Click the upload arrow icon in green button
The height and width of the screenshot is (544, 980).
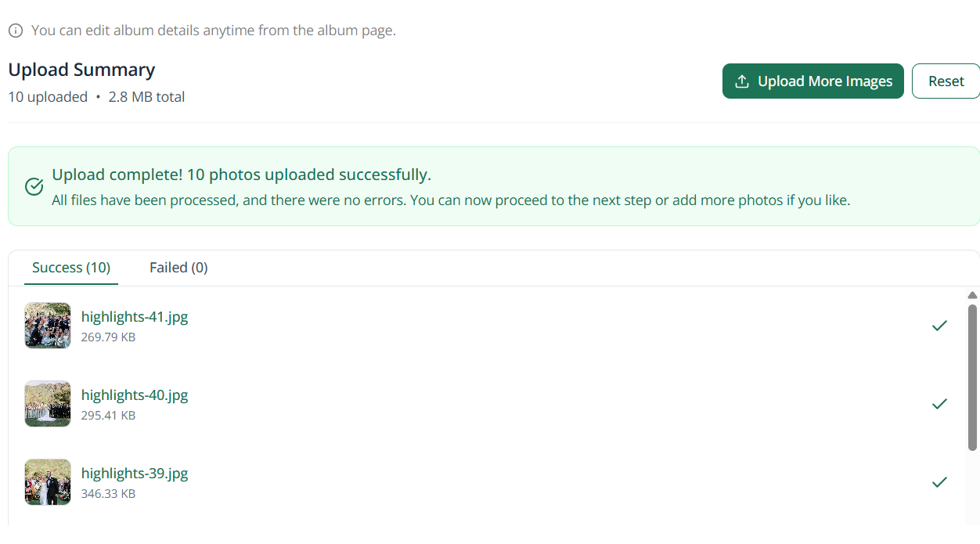tap(742, 81)
